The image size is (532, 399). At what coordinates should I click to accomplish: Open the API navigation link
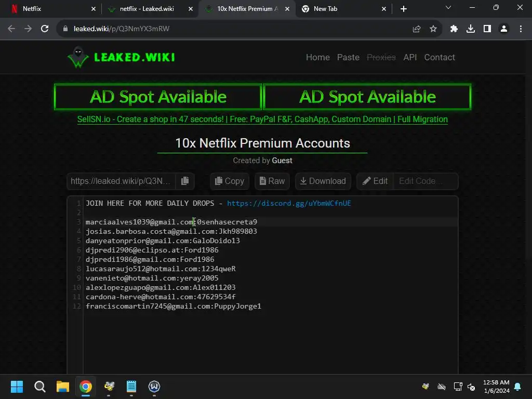tap(410, 57)
